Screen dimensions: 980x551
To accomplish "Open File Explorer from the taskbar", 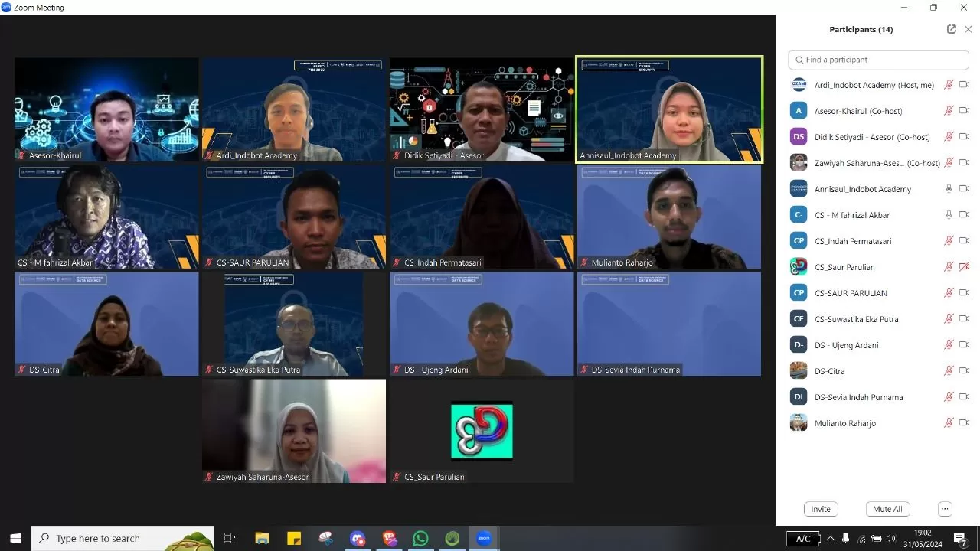I will click(262, 538).
